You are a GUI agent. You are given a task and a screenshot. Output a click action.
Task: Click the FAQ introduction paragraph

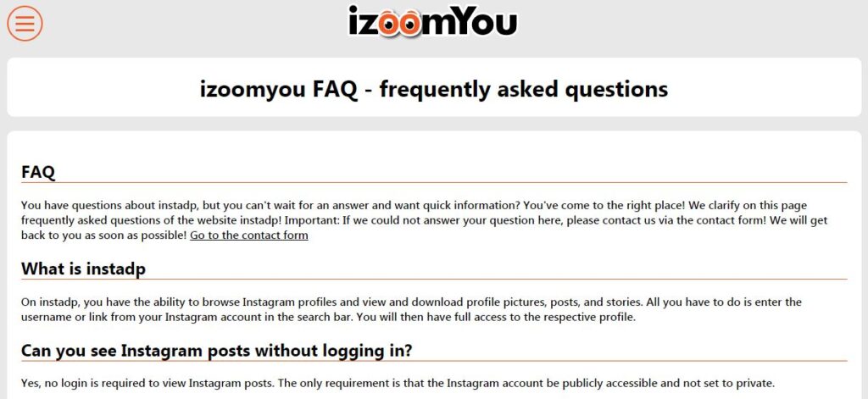[x=424, y=220]
